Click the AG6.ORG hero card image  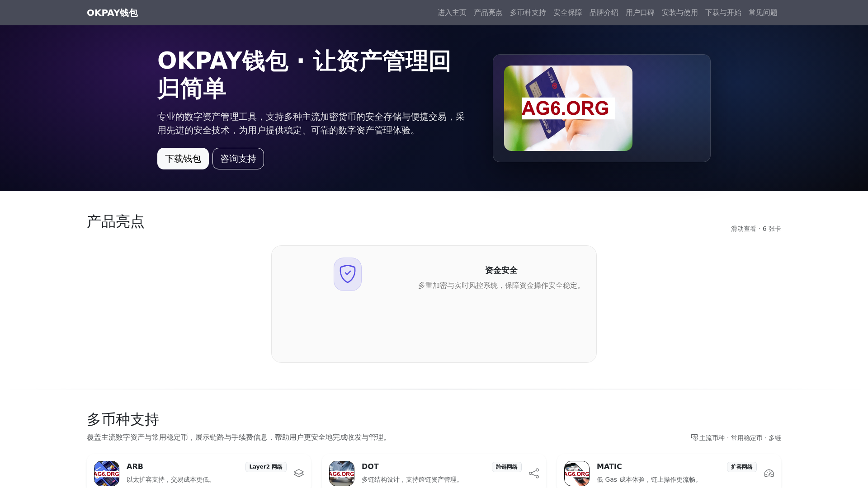click(568, 108)
